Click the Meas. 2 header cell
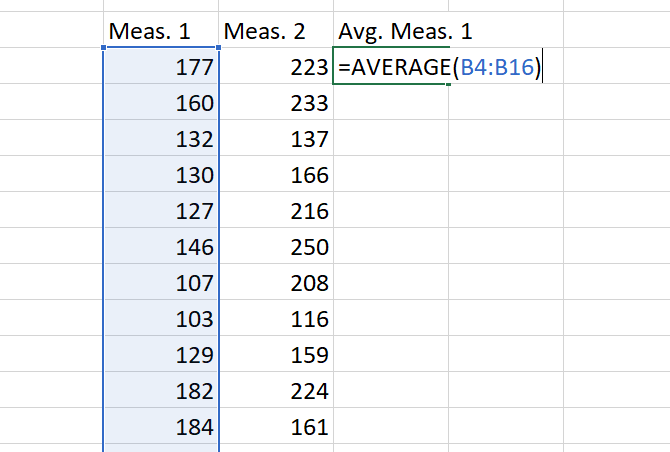This screenshot has height=452, width=670. click(x=275, y=32)
